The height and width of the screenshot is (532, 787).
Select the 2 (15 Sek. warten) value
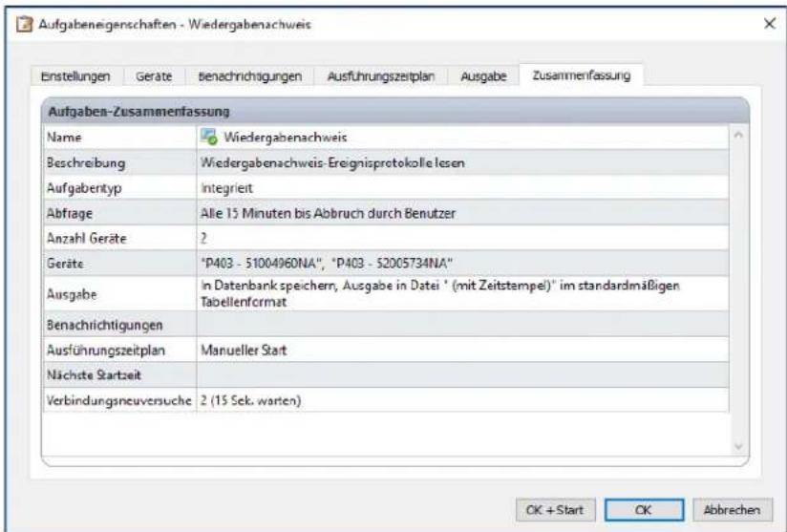[x=250, y=400]
